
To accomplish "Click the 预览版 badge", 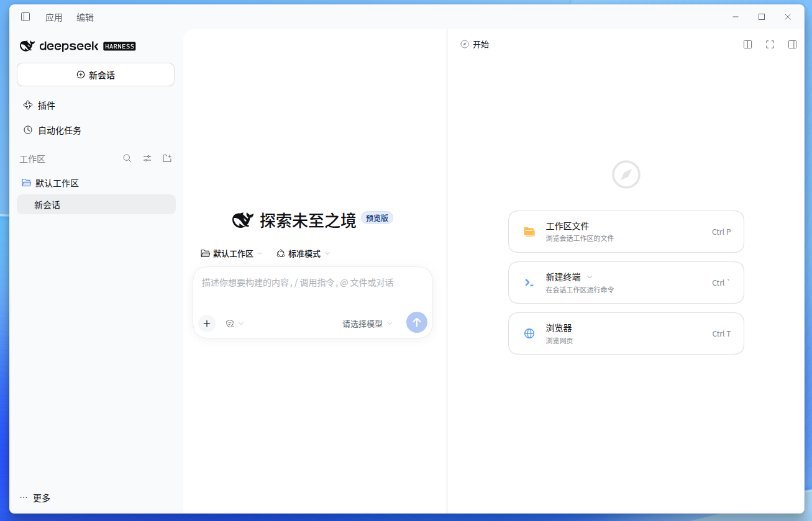I will click(377, 218).
